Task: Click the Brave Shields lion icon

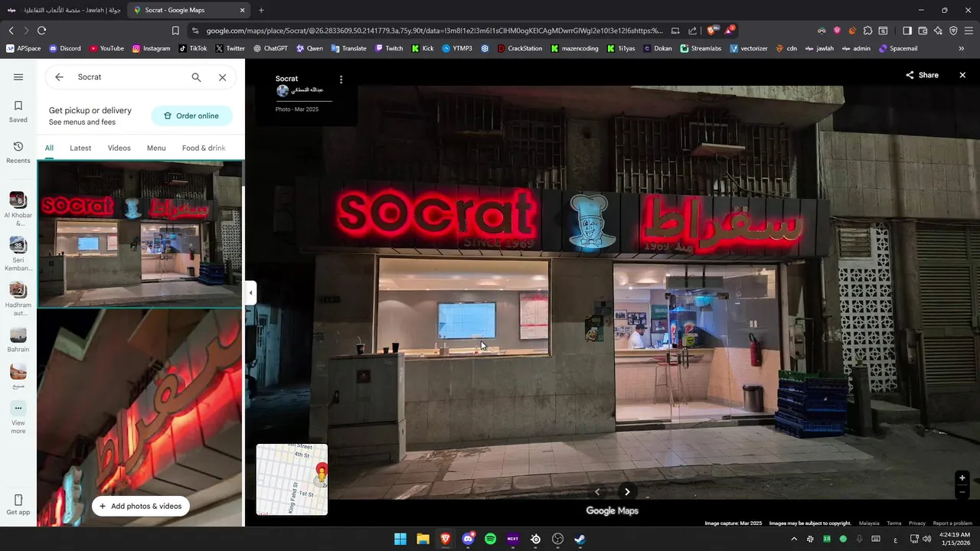Action: click(x=712, y=31)
